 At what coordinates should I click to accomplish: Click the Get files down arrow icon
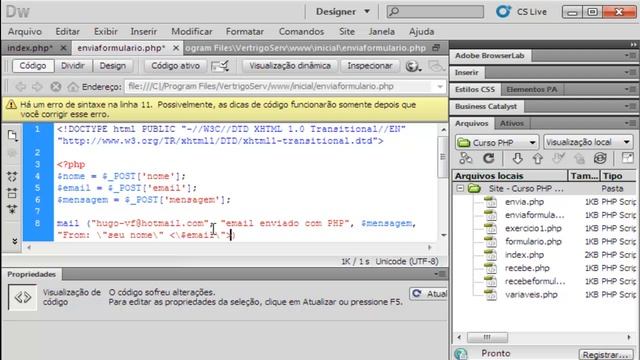point(517,158)
